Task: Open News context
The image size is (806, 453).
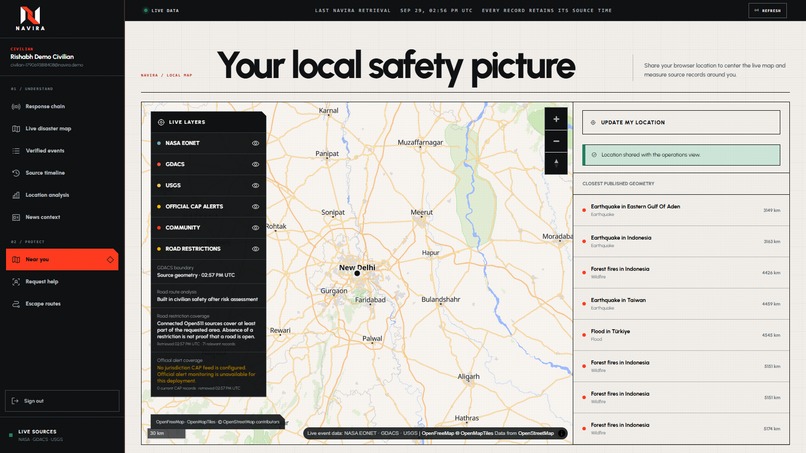Action: pos(62,217)
